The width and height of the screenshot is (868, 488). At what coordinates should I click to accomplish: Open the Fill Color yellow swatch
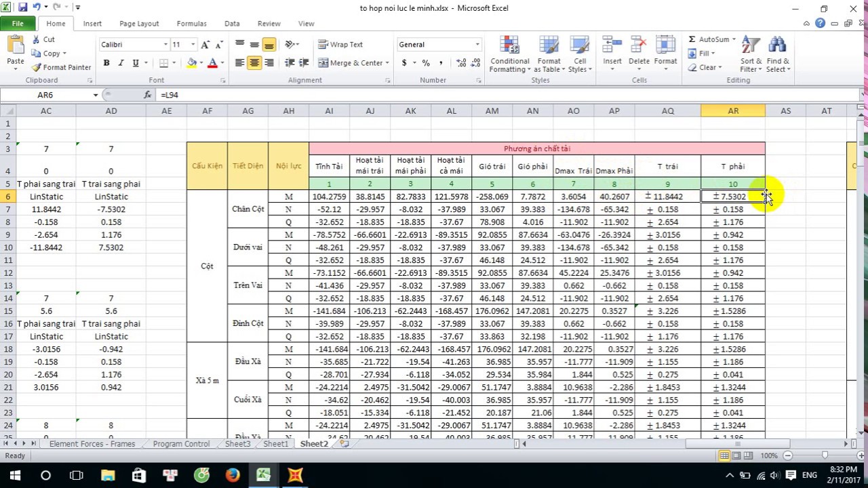(192, 63)
